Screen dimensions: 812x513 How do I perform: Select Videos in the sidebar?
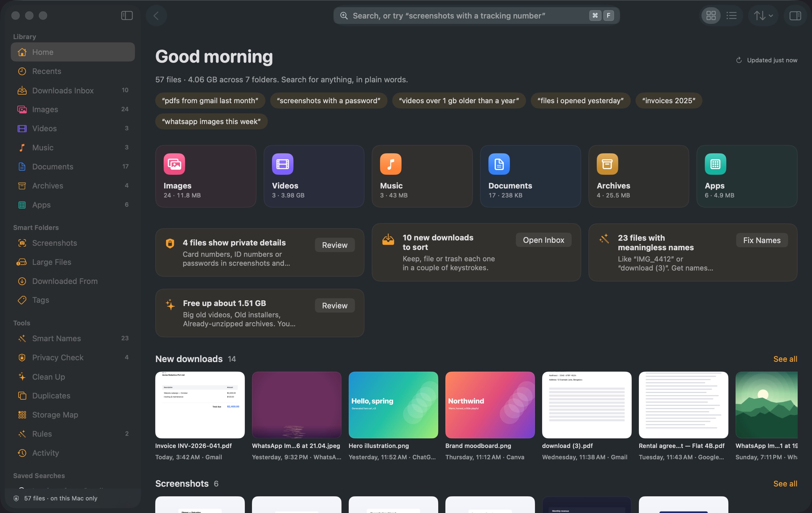pos(73,129)
